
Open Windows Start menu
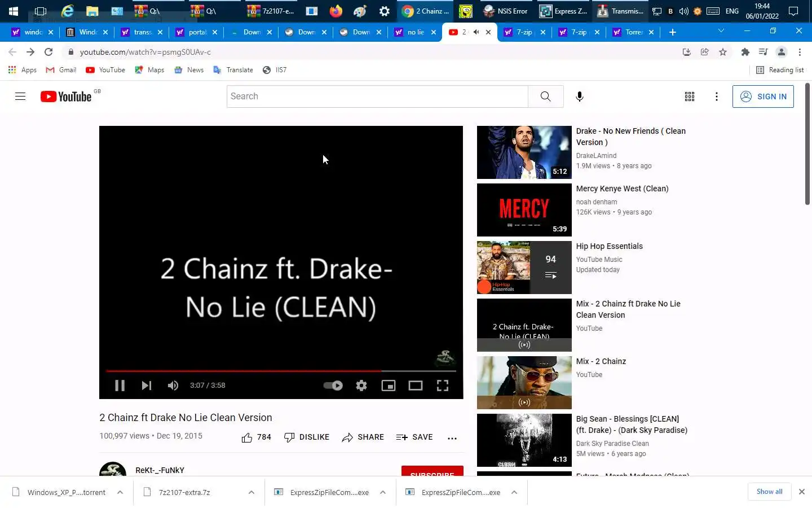[x=14, y=11]
